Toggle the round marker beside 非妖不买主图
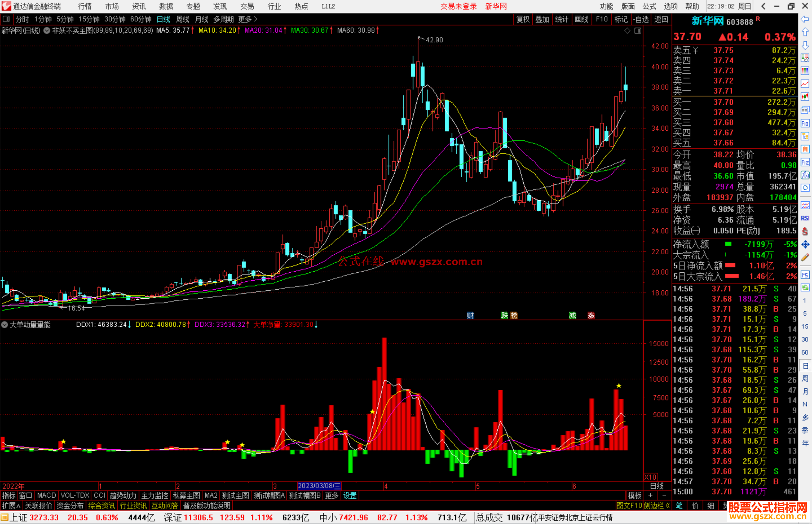 (x=47, y=31)
